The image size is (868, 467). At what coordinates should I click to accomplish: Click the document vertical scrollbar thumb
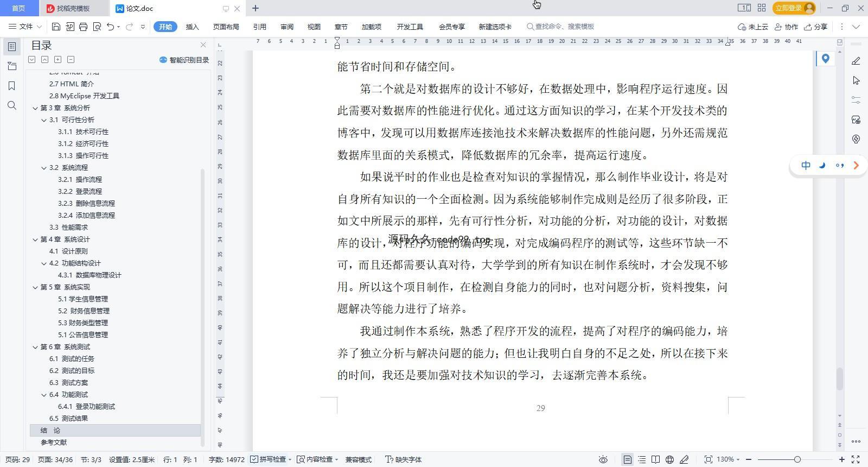[x=840, y=379]
